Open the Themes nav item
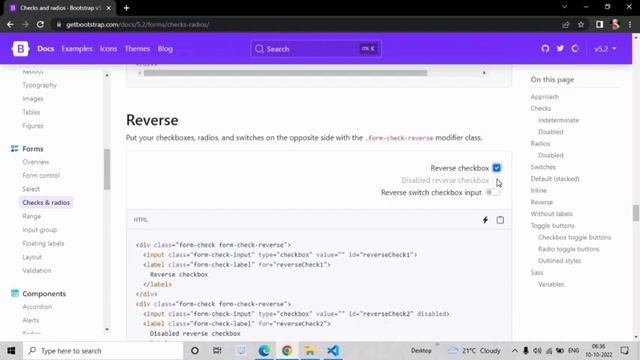Screen dimensions: 640x360 coord(137,49)
